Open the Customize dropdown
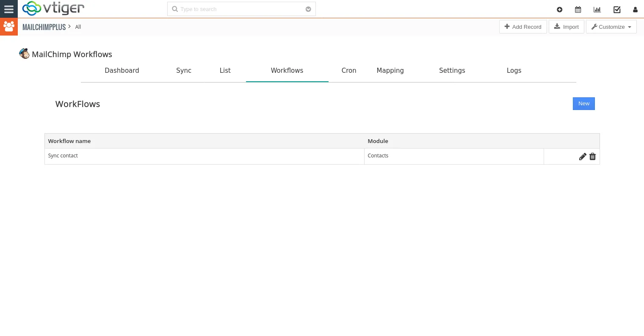644x336 pixels. point(611,27)
